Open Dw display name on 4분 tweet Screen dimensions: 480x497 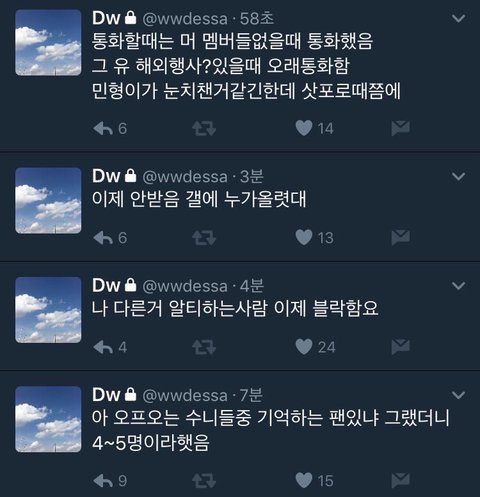(x=106, y=285)
